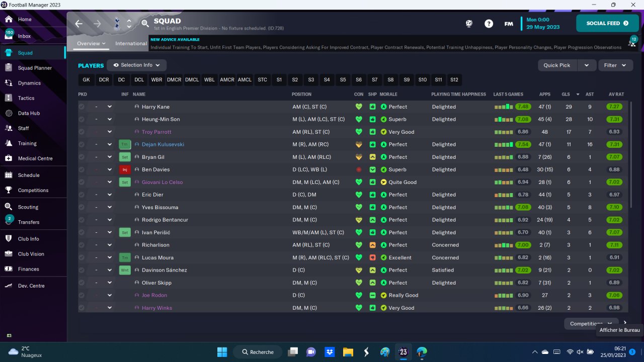Click the Quick Pick button
The width and height of the screenshot is (644, 362).
click(x=557, y=65)
